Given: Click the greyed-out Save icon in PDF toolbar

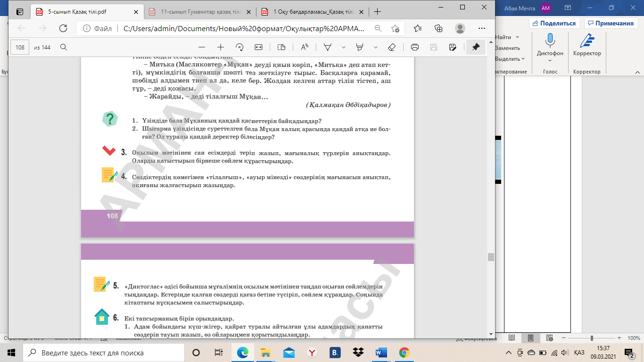Looking at the screenshot, I should [x=434, y=47].
